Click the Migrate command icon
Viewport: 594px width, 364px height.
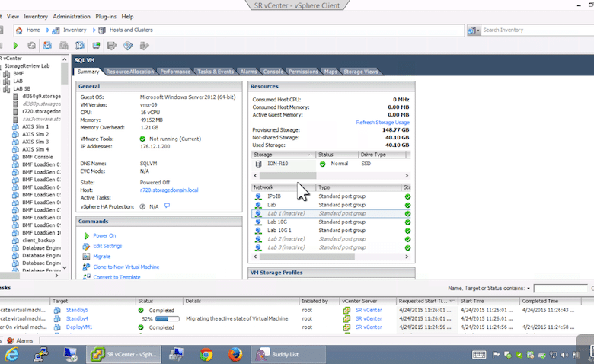click(x=86, y=257)
